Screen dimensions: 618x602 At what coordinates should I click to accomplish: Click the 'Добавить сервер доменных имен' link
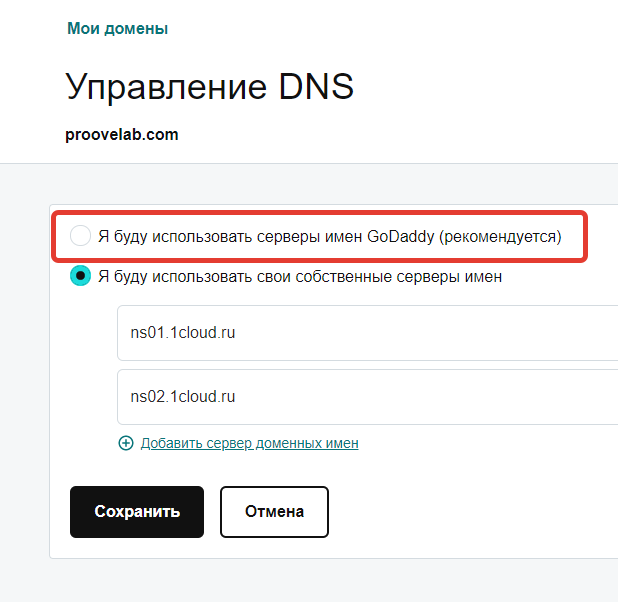click(x=249, y=443)
